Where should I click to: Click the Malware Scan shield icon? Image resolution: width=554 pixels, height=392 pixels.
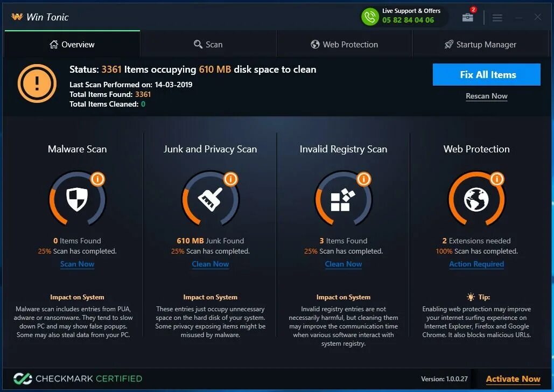pos(77,199)
